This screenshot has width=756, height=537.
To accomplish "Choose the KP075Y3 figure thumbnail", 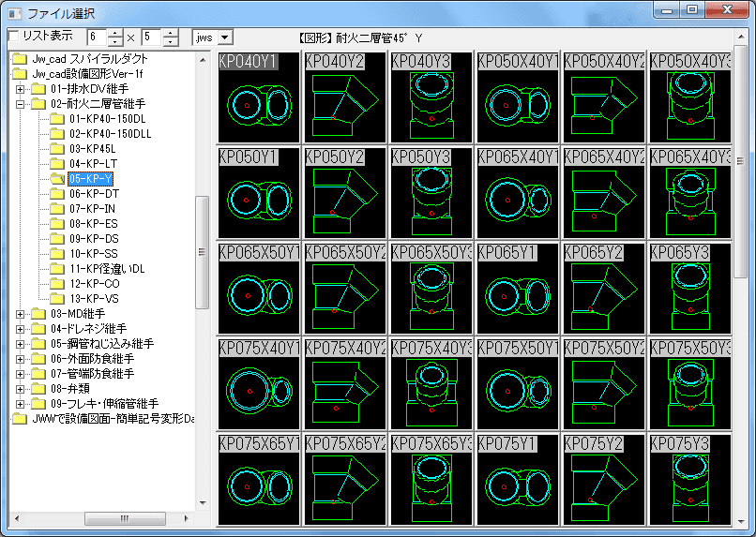I will (689, 479).
